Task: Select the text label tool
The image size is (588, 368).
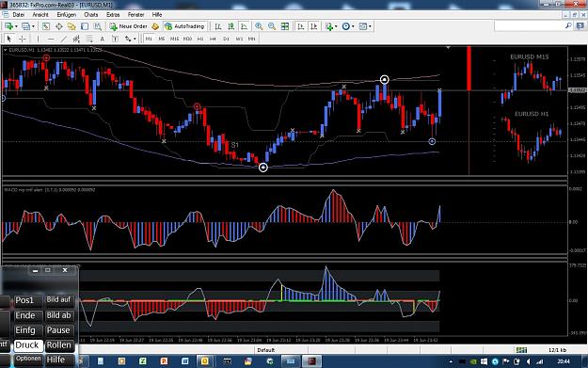Action: click(x=115, y=39)
